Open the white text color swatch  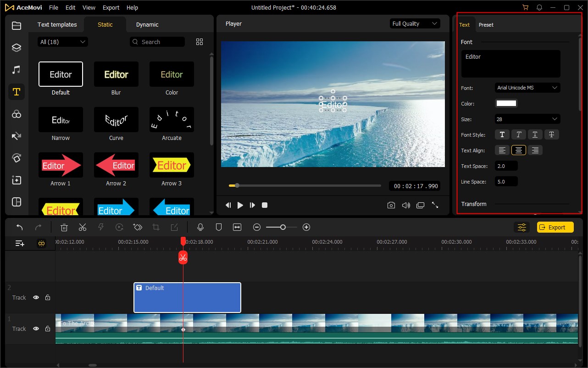tap(506, 103)
